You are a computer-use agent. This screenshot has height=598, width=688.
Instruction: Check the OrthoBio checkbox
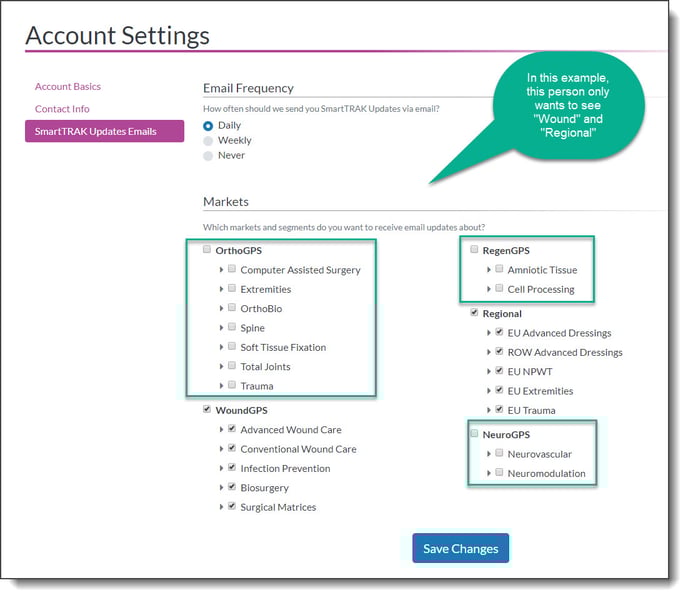[x=232, y=307]
